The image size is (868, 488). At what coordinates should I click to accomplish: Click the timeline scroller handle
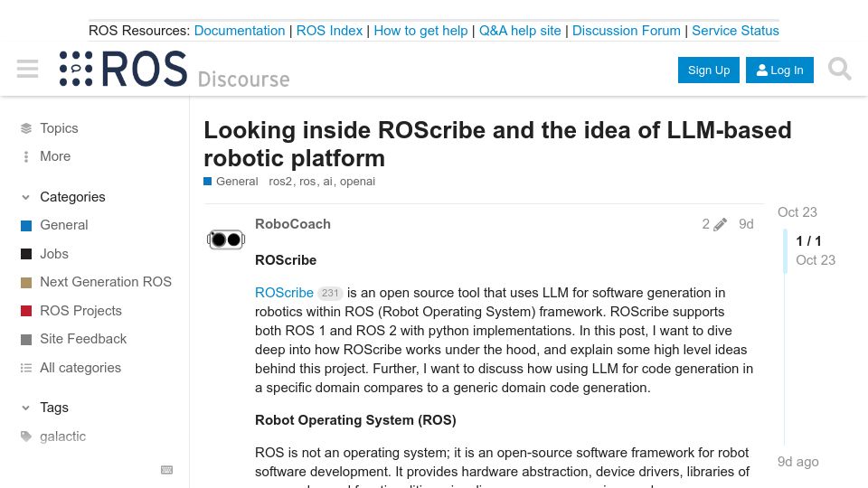click(785, 250)
